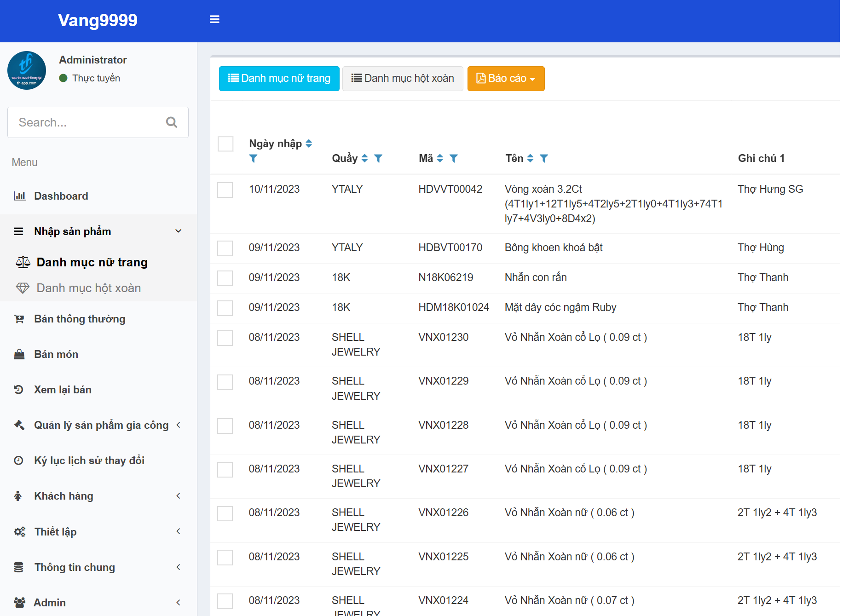Click the Thợ Hưng SG note cell
This screenshot has height=616, width=843.
(770, 189)
